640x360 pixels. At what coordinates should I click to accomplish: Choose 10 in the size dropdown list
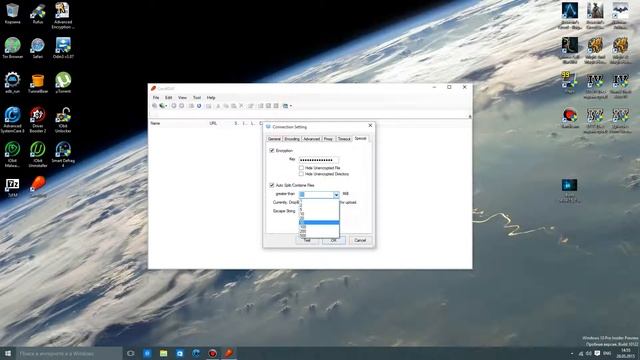point(319,214)
